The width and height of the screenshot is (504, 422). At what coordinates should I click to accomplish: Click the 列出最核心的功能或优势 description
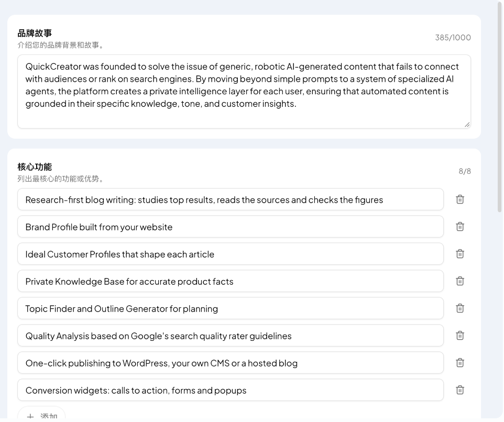pos(61,179)
